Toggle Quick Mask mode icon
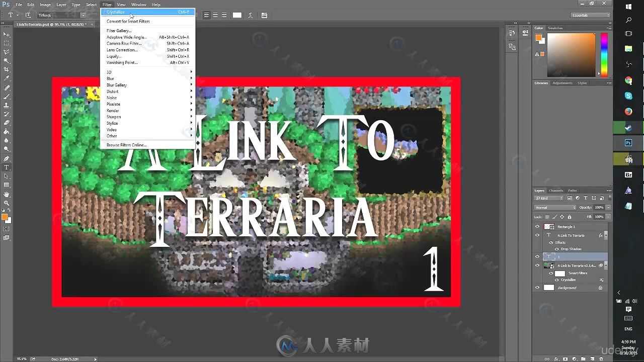 coord(7,229)
